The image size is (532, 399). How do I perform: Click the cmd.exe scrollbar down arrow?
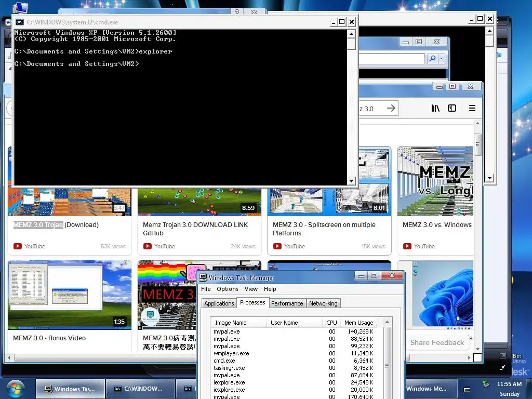[351, 181]
